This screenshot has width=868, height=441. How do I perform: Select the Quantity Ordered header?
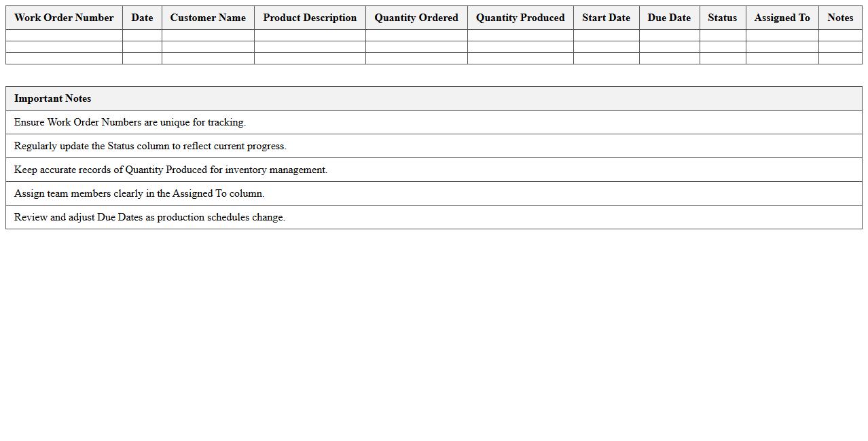416,18
